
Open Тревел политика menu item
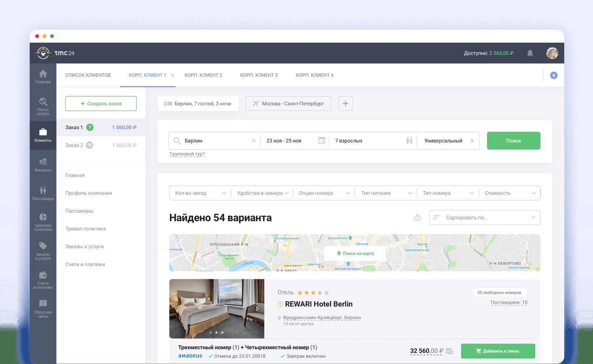pos(85,229)
